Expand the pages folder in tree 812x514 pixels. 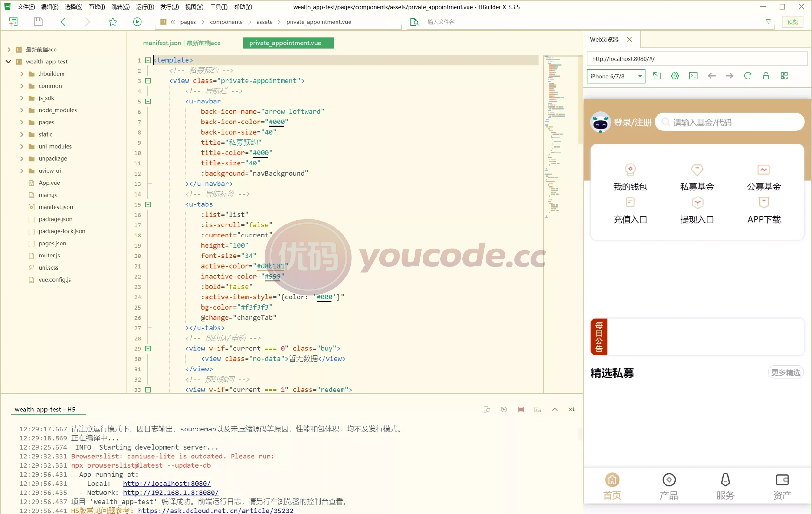click(22, 122)
